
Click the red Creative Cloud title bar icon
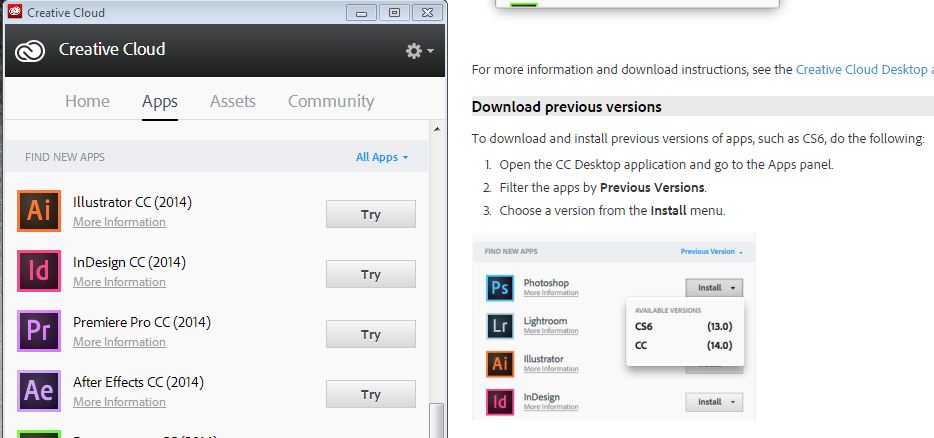15,11
